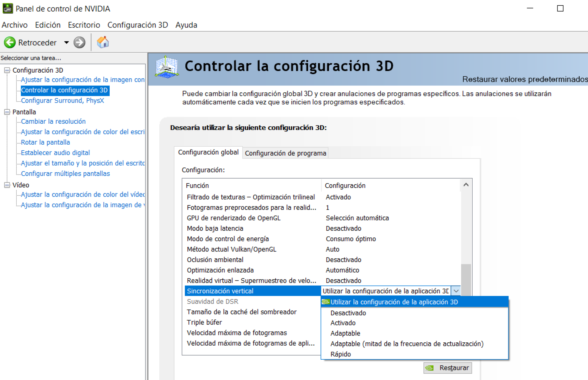Select Desactivado in vertical sync list
The width and height of the screenshot is (588, 380).
(x=348, y=313)
